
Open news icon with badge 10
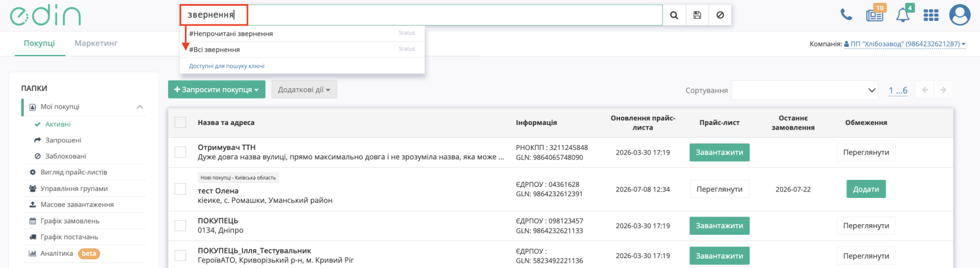pyautogui.click(x=875, y=15)
